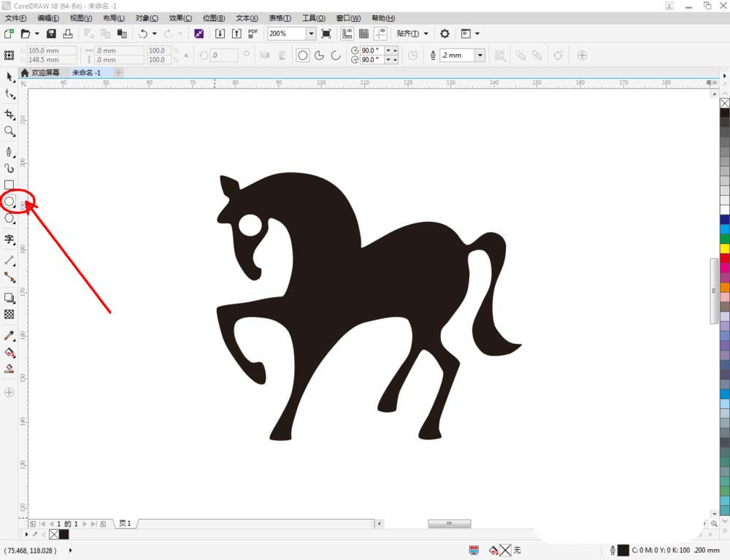Image resolution: width=730 pixels, height=560 pixels.
Task: Click the Print icon
Action: (x=68, y=34)
